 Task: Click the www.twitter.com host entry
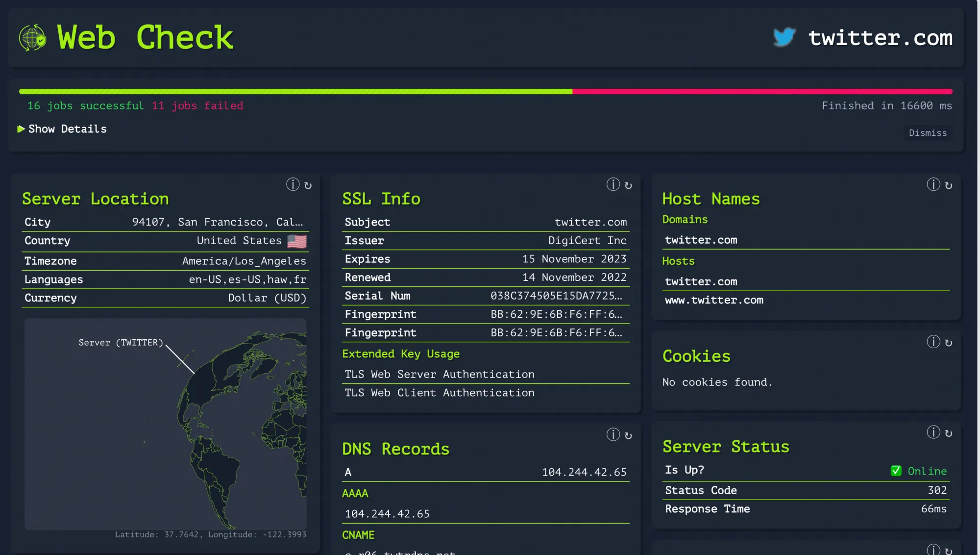point(714,300)
